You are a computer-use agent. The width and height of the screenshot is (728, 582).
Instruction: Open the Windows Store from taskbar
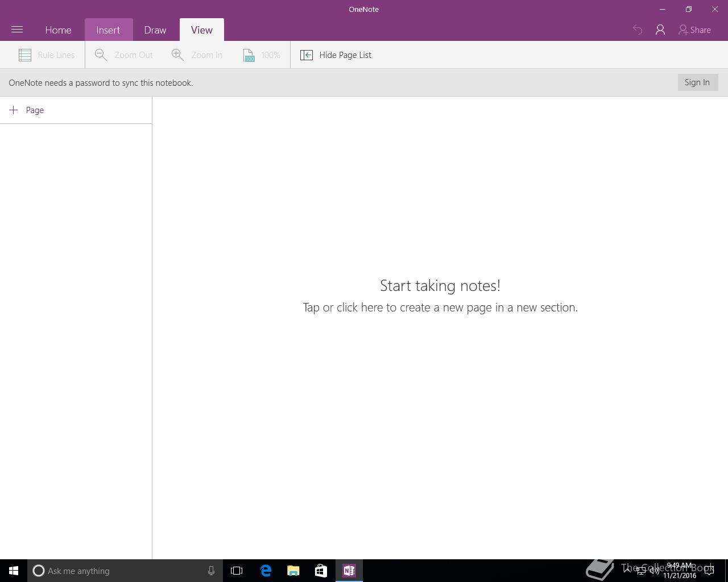point(321,571)
